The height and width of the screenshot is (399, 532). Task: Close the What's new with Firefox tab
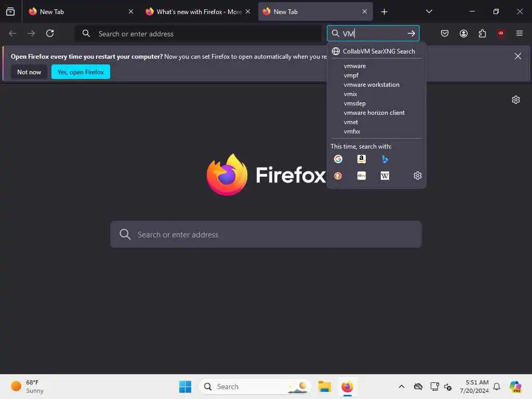pyautogui.click(x=248, y=11)
